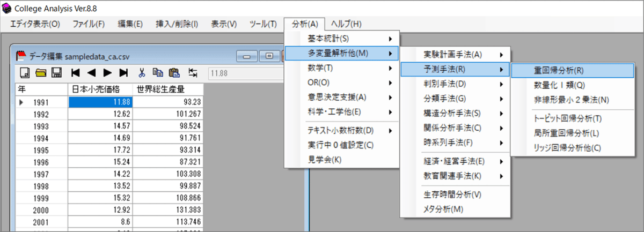Open the 表示(V) menu
This screenshot has height=232, width=644.
tap(224, 24)
